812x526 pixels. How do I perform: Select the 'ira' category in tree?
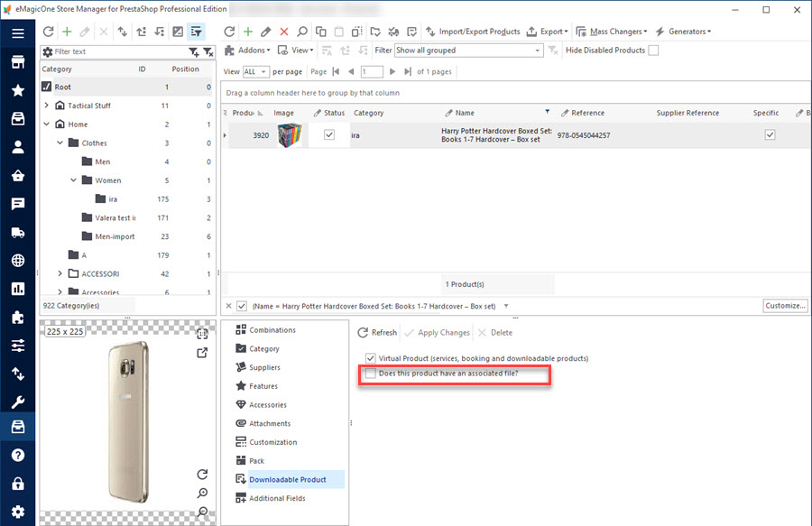point(113,198)
